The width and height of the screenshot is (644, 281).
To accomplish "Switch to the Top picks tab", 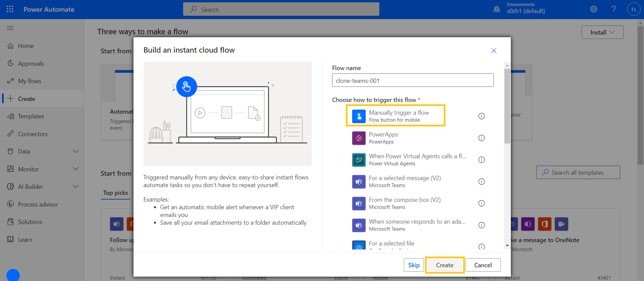I will pos(115,193).
